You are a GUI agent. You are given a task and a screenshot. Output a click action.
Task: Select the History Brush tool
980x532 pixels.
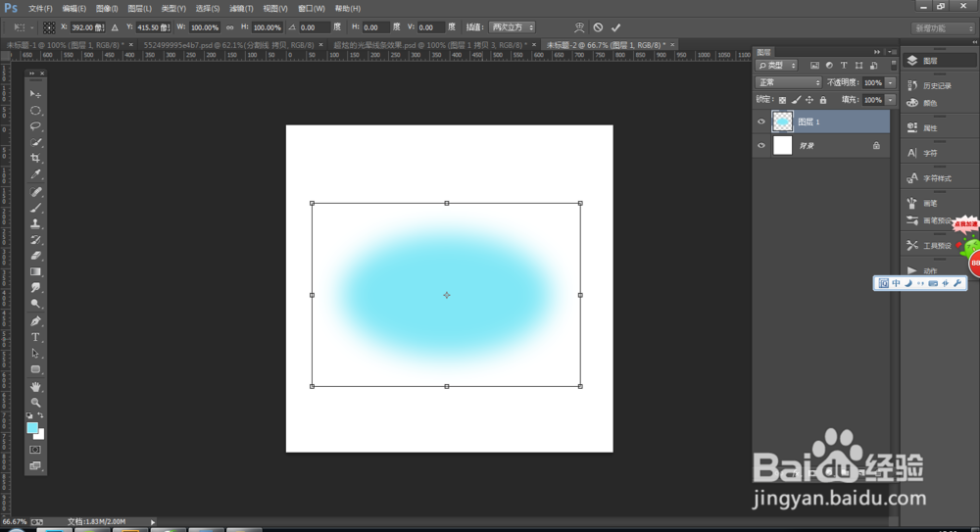[35, 240]
